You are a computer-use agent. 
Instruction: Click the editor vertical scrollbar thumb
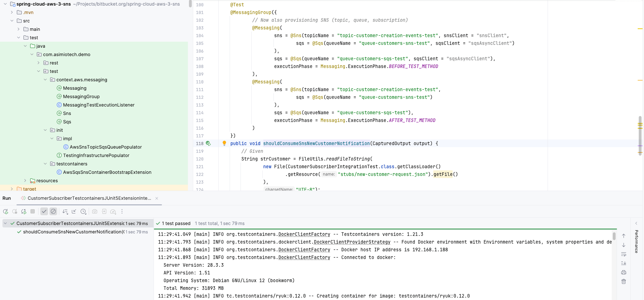640,135
